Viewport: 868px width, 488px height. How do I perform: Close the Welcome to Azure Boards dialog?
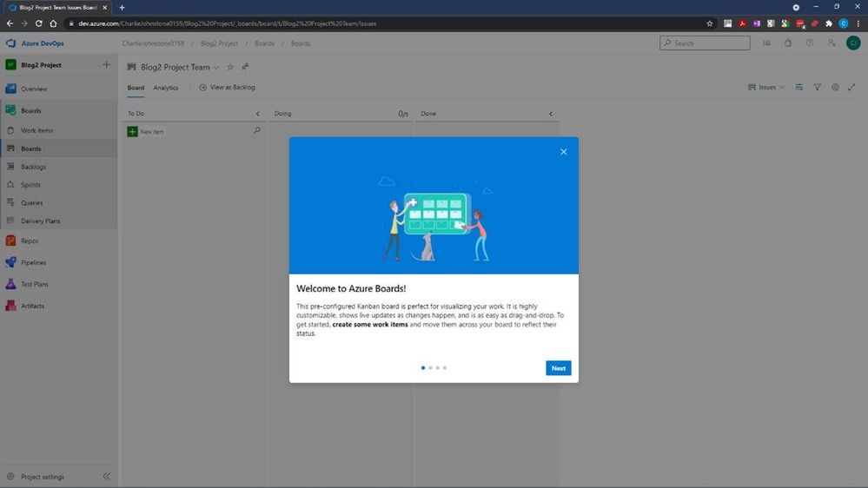[563, 152]
